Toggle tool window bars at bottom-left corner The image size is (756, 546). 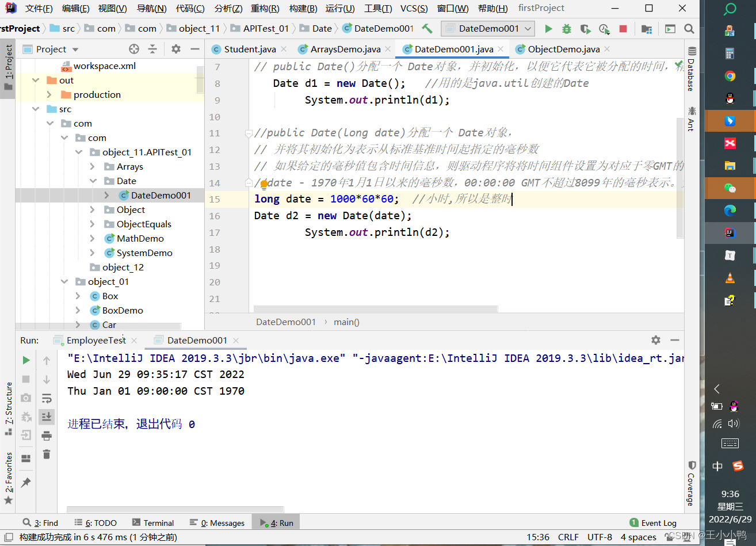tap(9, 537)
